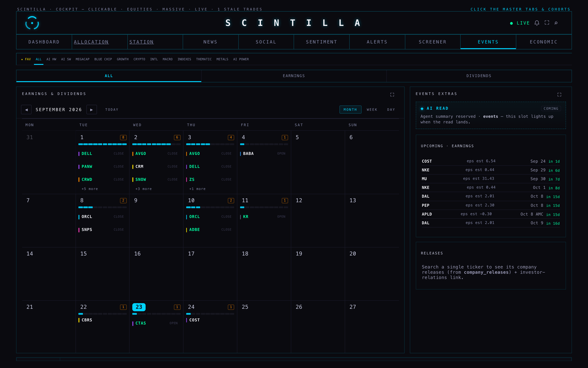This screenshot has width=588, height=368.
Task: Switch to the Economic tab
Action: (x=544, y=42)
